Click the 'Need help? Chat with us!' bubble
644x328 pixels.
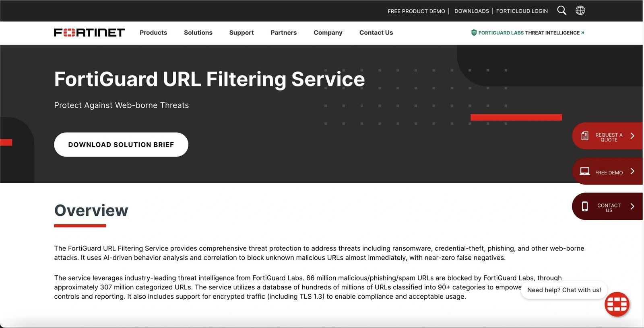[x=564, y=290]
